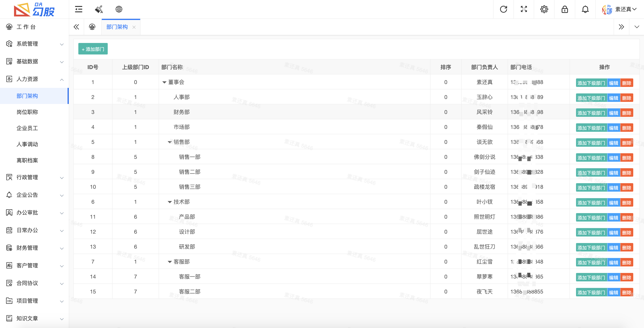
Task: Expand the 财务管理 menu chevron
Action: coord(62,248)
